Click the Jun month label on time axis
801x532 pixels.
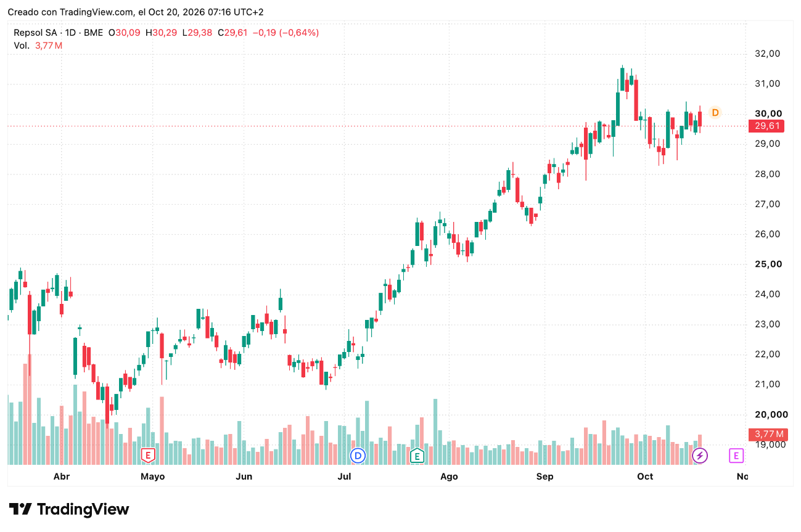(244, 477)
